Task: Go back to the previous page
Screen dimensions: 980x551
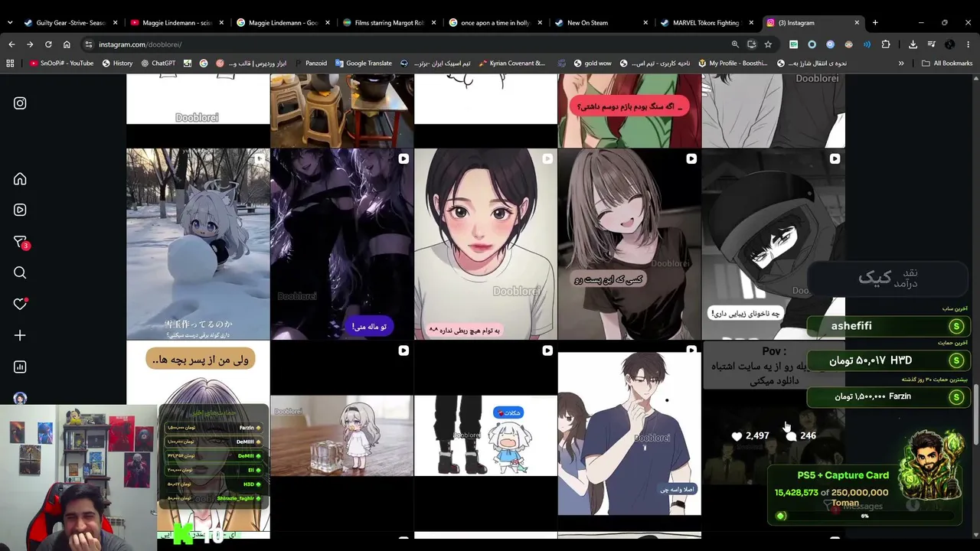Action: 11,44
